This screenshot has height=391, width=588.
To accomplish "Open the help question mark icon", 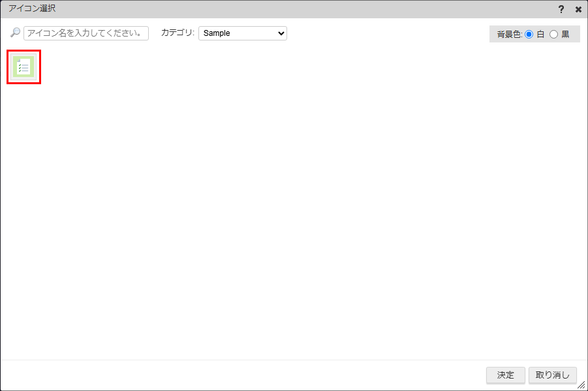I will [561, 9].
